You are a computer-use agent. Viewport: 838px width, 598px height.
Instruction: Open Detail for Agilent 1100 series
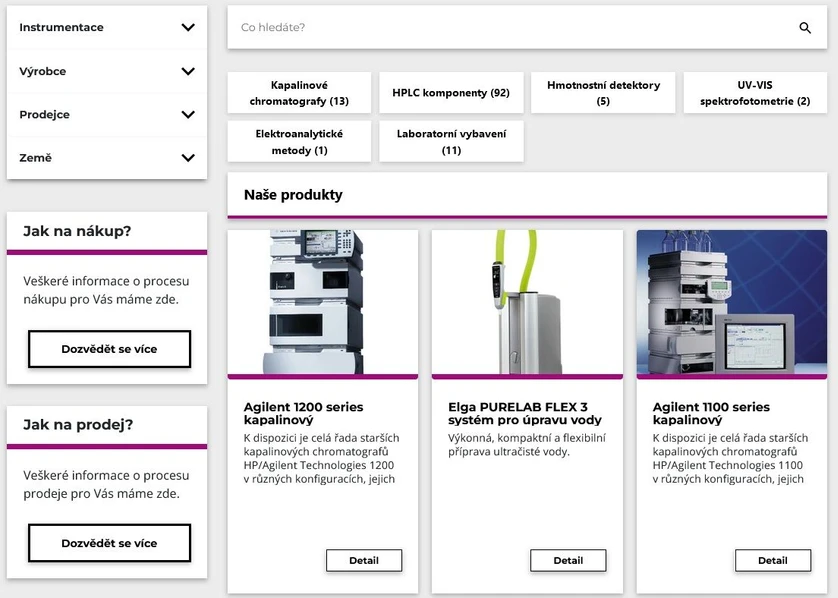tap(773, 561)
